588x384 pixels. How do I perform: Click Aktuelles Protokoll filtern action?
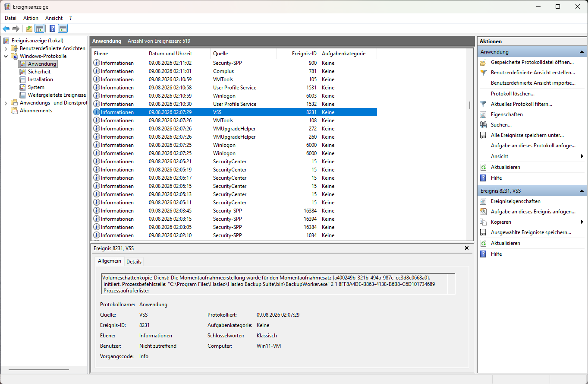[x=522, y=104]
